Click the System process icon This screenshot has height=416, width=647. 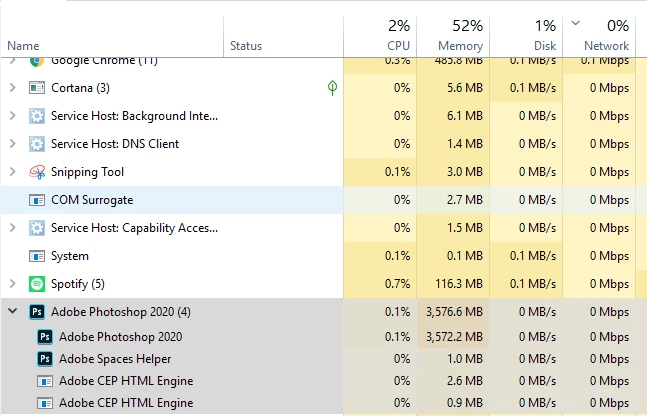(37, 256)
